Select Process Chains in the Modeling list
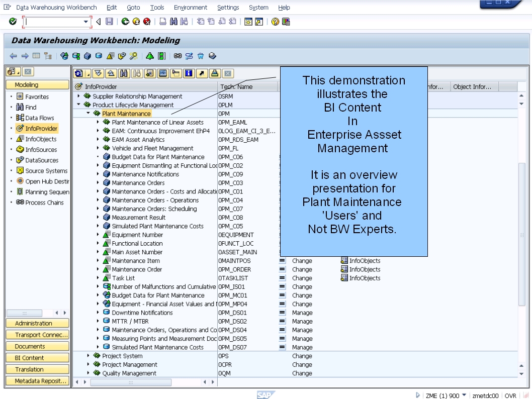Viewport: 532px width, 399px height. coord(44,203)
